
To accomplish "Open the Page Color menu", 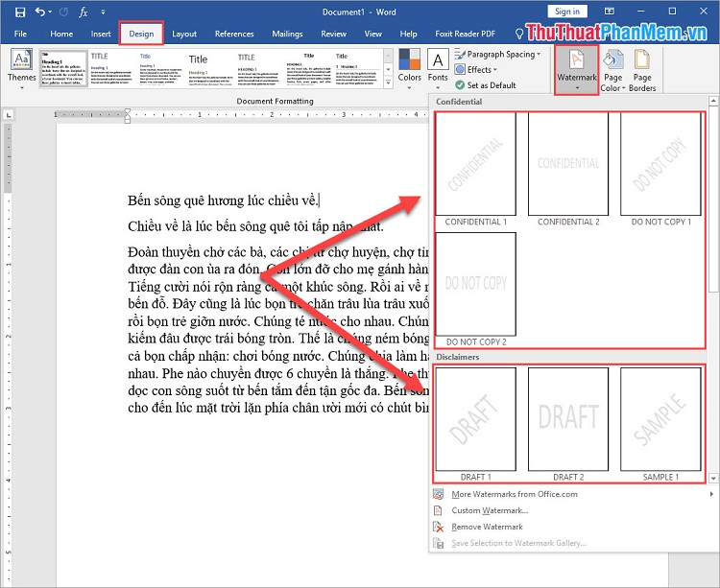I will (613, 70).
